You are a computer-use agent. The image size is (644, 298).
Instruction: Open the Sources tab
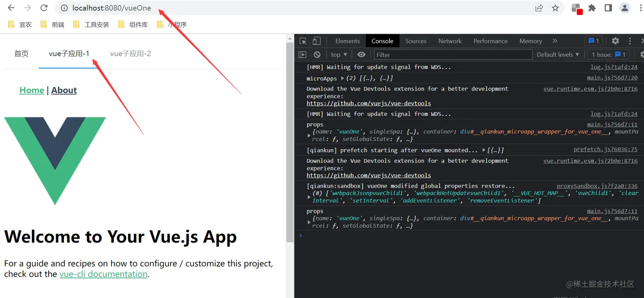pos(416,41)
